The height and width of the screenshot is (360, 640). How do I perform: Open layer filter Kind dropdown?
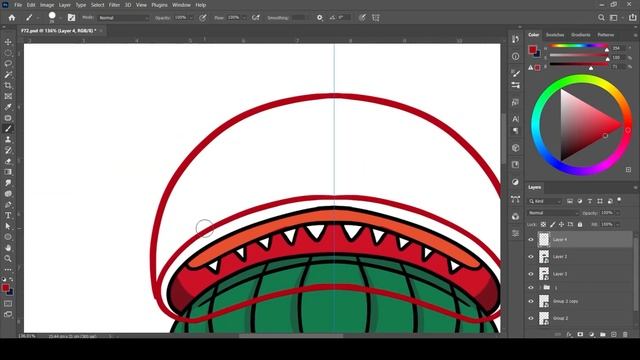pos(544,201)
